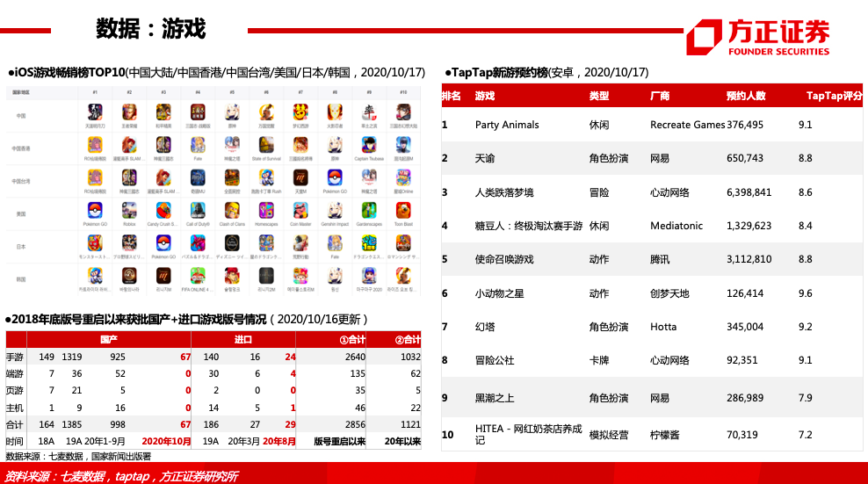Click the 方正证券 Founder Securities logo
The width and height of the screenshot is (868, 484).
(x=758, y=37)
